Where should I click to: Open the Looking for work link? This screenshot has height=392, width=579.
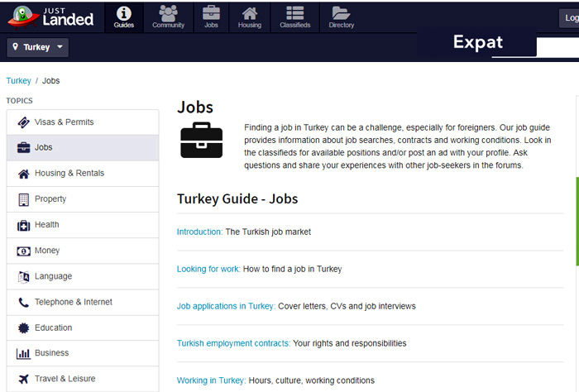pos(208,269)
